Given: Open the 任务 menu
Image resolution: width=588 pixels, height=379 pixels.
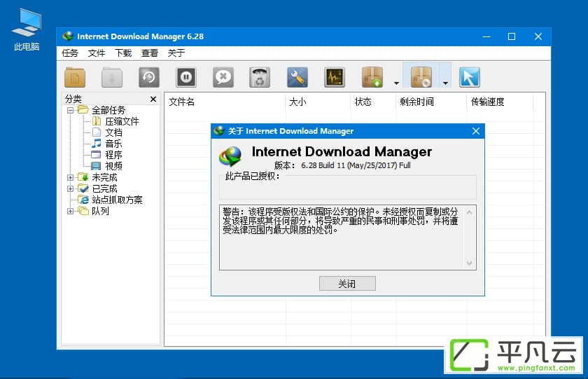Looking at the screenshot, I should tap(70, 53).
